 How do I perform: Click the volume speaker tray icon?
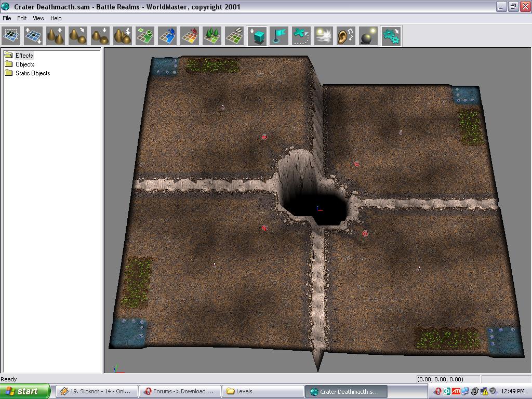493,391
